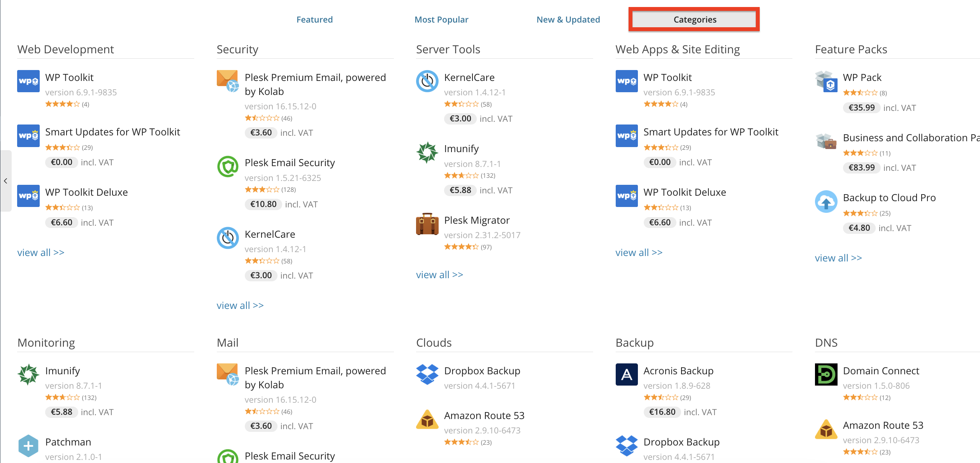This screenshot has height=463, width=980.
Task: Open the Dropbox Backup title under Clouds
Action: 482,371
